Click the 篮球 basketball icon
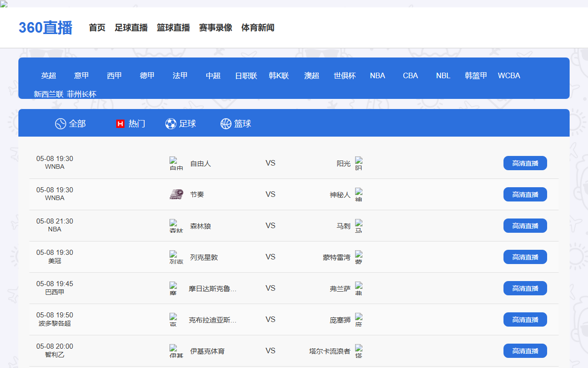The width and height of the screenshot is (588, 368). [x=226, y=124]
